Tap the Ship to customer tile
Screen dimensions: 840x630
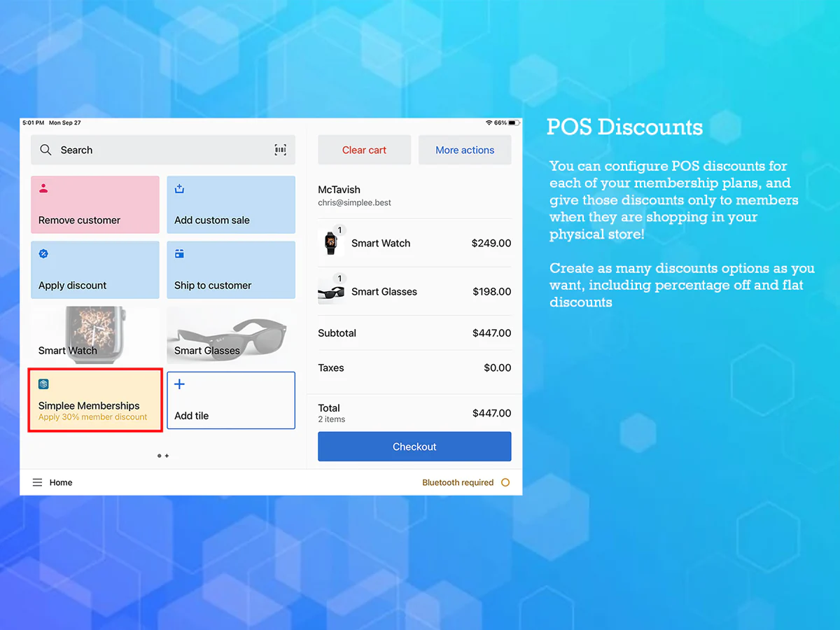231,270
